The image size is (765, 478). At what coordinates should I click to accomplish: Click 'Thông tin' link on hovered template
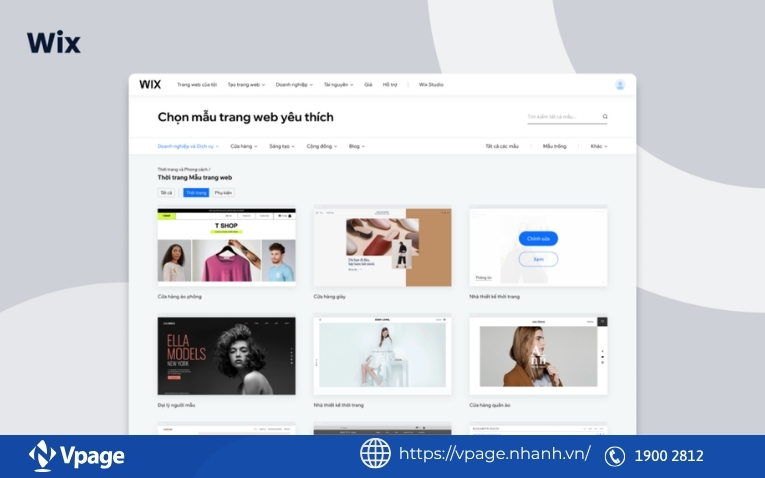(x=483, y=278)
